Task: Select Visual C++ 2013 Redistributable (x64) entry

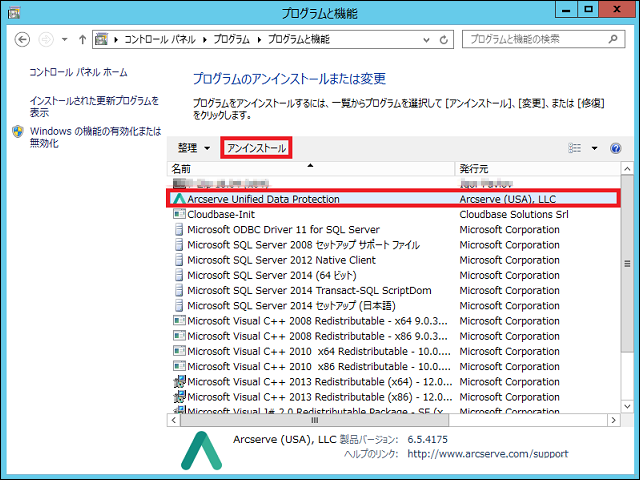Action: click(x=320, y=382)
